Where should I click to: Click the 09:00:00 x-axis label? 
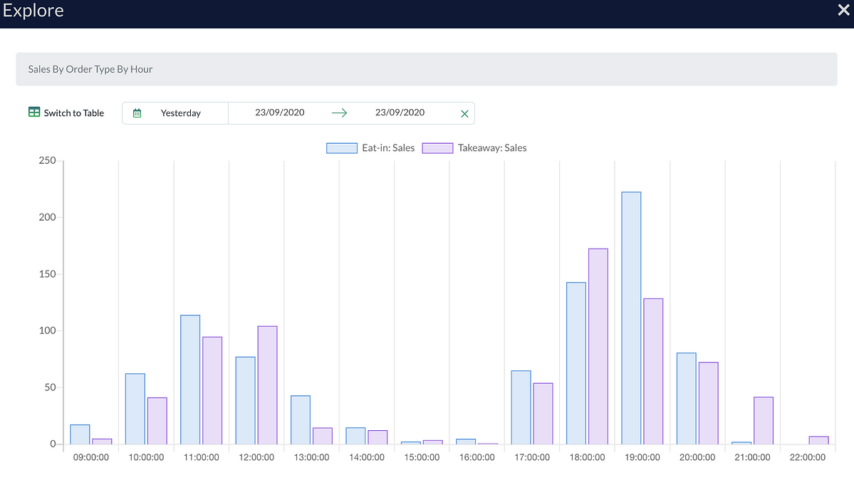(91, 458)
